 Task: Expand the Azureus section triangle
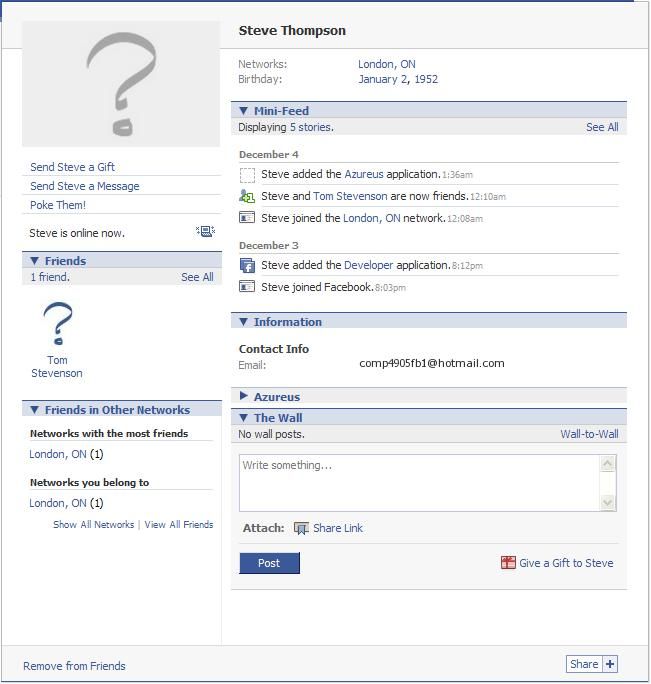pyautogui.click(x=243, y=396)
